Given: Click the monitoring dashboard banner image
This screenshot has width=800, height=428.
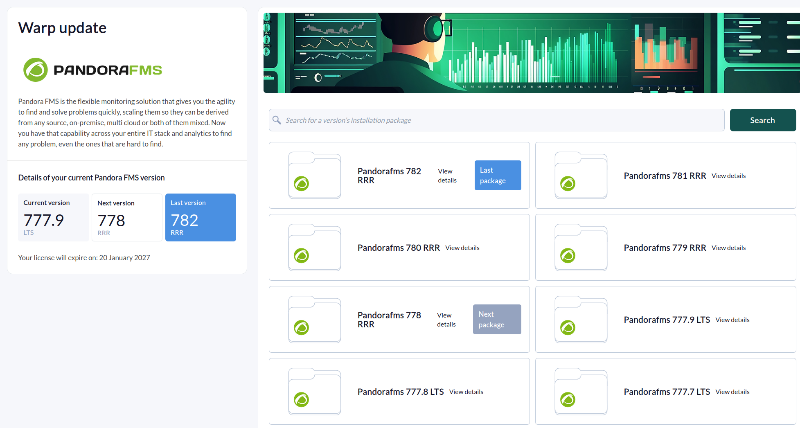Looking at the screenshot, I should [532, 53].
